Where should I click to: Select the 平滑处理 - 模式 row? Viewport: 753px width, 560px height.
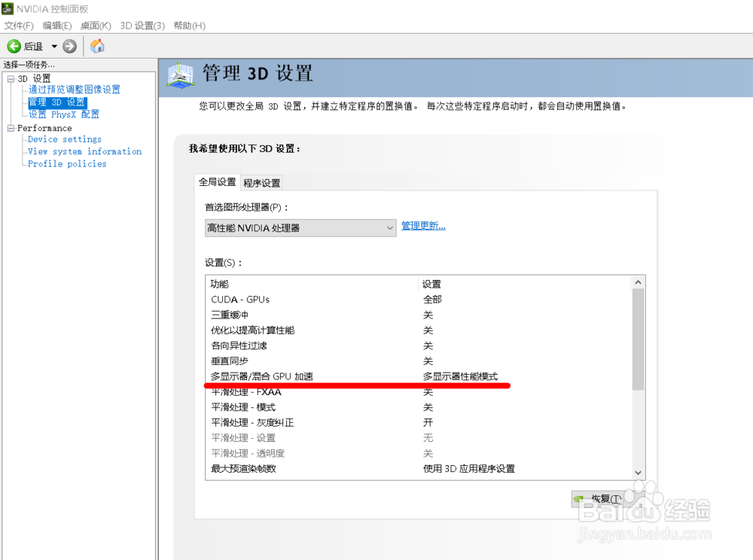418,407
